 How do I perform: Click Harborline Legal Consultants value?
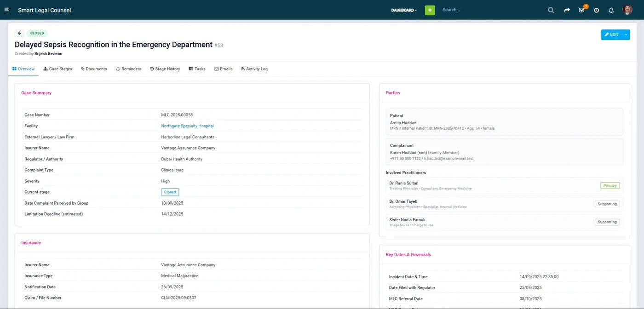[x=188, y=137]
